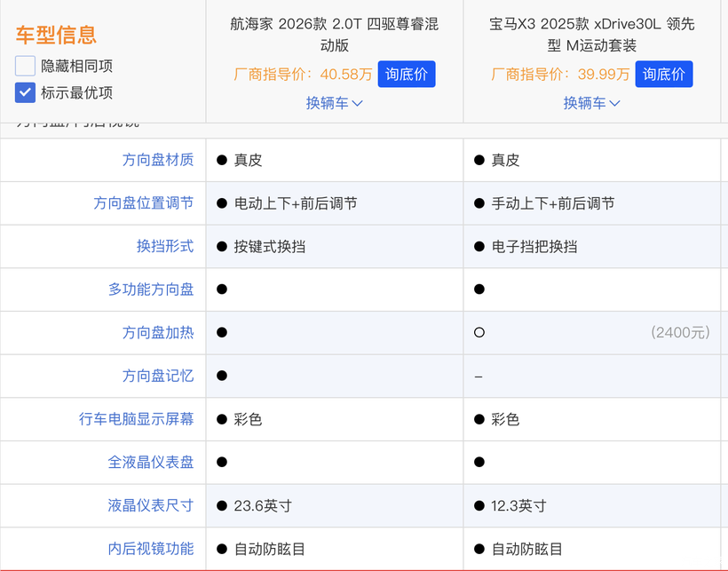Click the 全液晶仪表盘 parameter label
This screenshot has width=728, height=571.
[151, 462]
